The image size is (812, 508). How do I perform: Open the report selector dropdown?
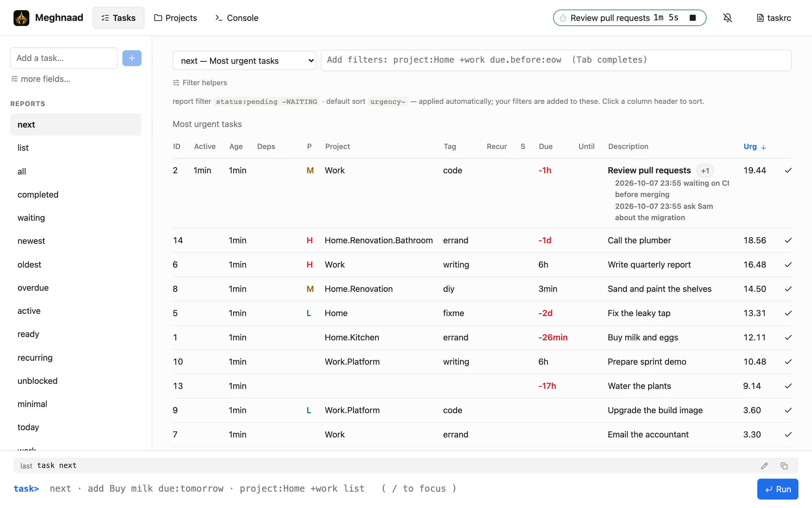point(244,60)
